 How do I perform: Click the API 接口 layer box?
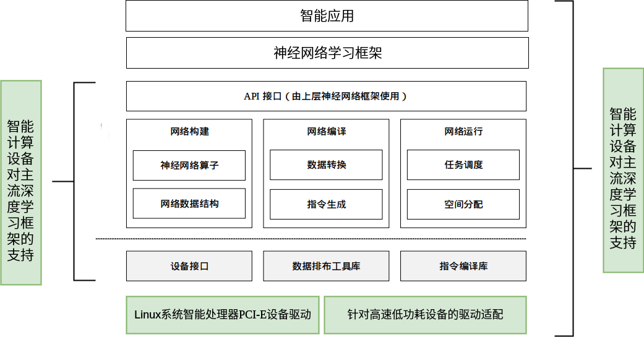(326, 96)
